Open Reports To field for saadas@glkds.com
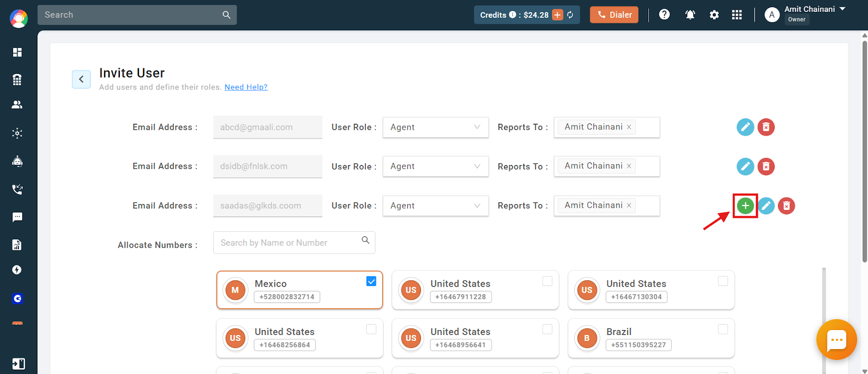Image resolution: width=868 pixels, height=374 pixels. point(607,206)
